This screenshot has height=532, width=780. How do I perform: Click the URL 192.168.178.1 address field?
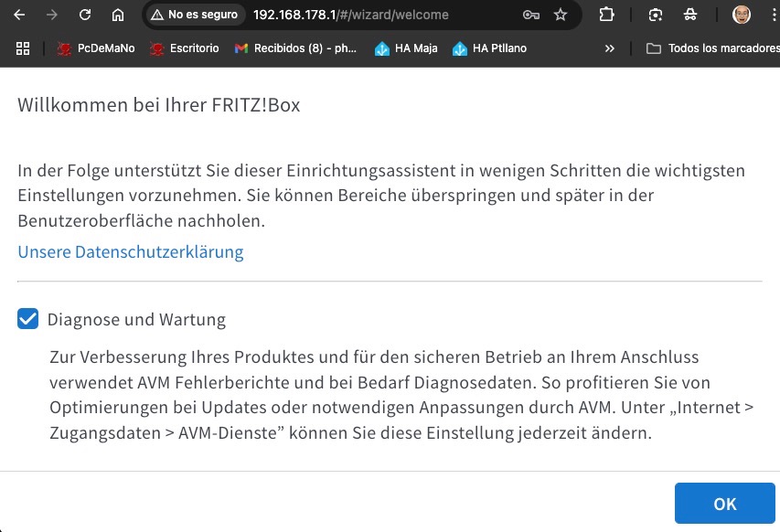[351, 15]
